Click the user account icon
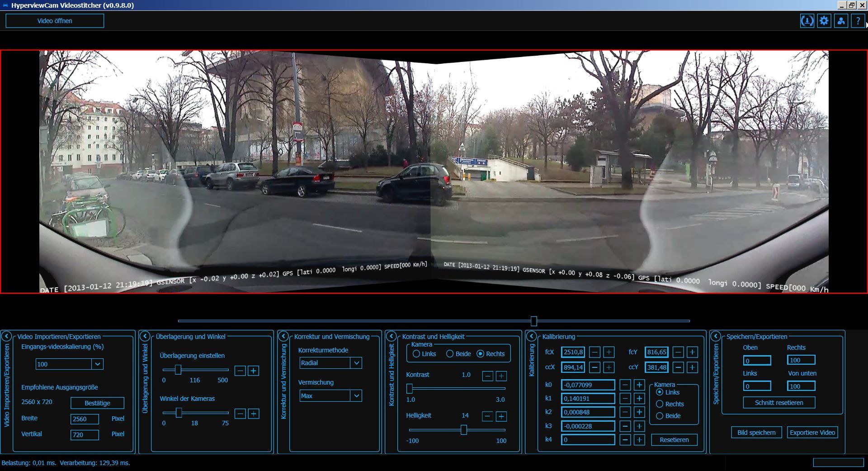Image resolution: width=868 pixels, height=471 pixels. click(x=841, y=21)
